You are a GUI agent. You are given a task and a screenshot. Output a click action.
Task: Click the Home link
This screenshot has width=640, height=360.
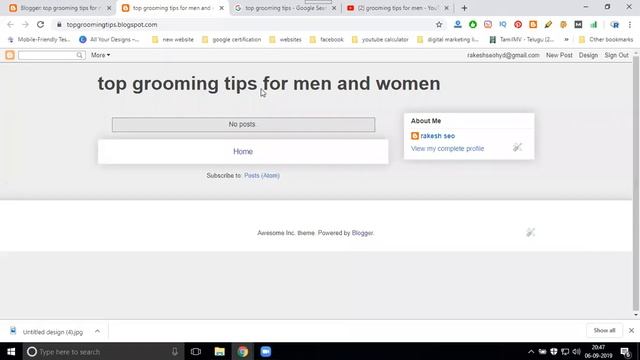[x=243, y=151]
